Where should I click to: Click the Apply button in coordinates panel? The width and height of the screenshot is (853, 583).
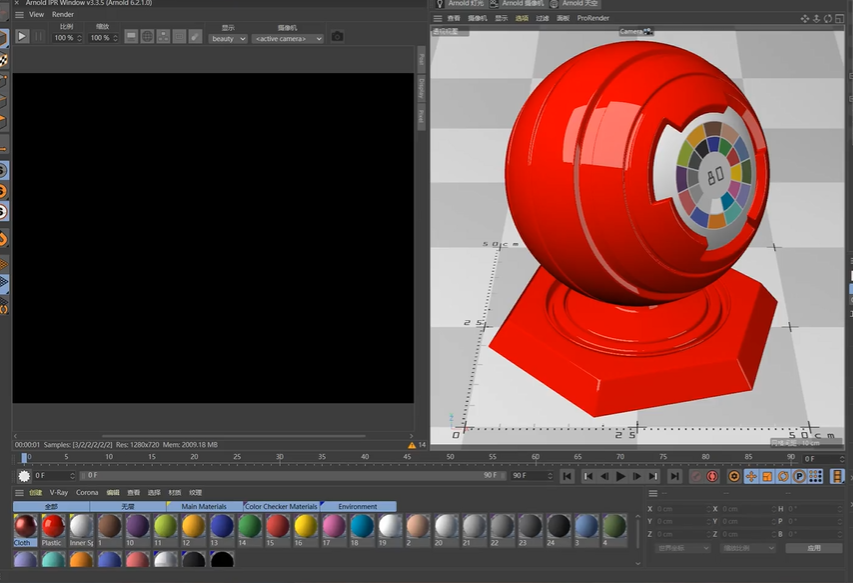pyautogui.click(x=814, y=548)
